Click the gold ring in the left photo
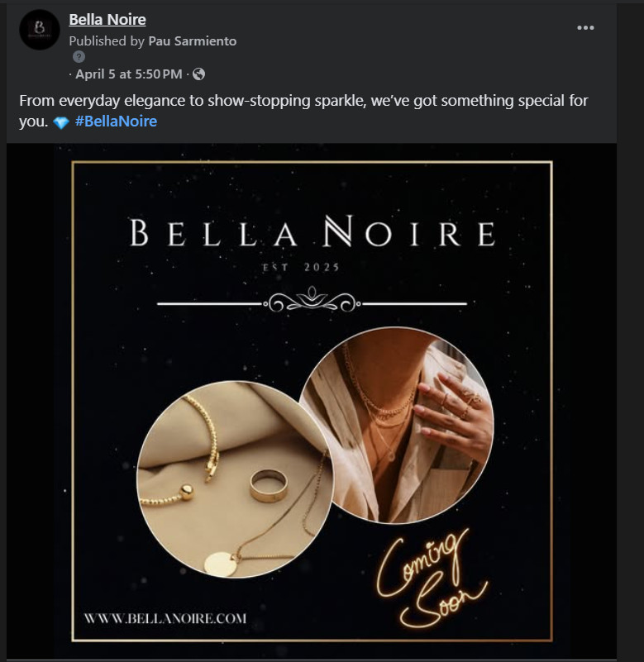The image size is (644, 662). [x=269, y=485]
